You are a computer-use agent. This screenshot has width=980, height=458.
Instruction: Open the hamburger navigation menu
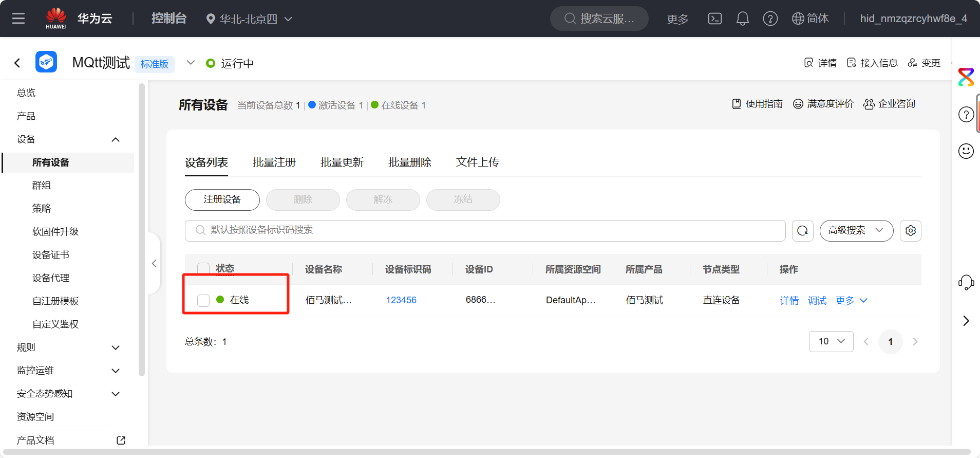click(x=18, y=19)
